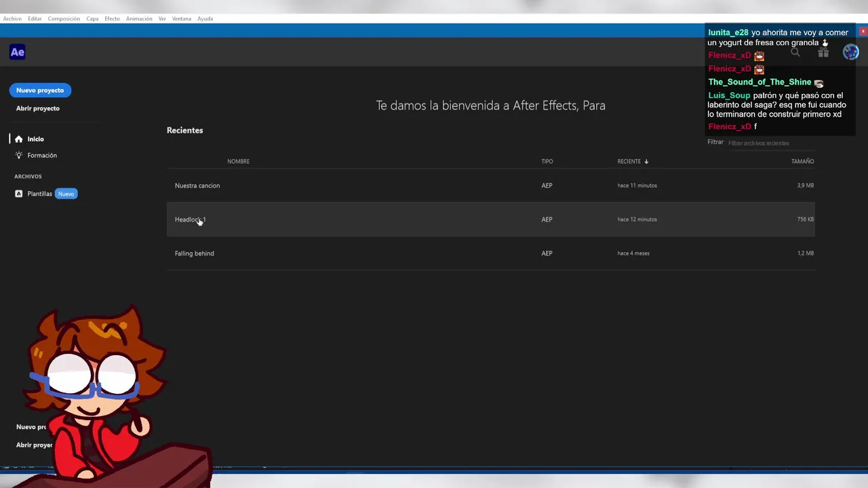Open the Efecto menu

[112, 18]
